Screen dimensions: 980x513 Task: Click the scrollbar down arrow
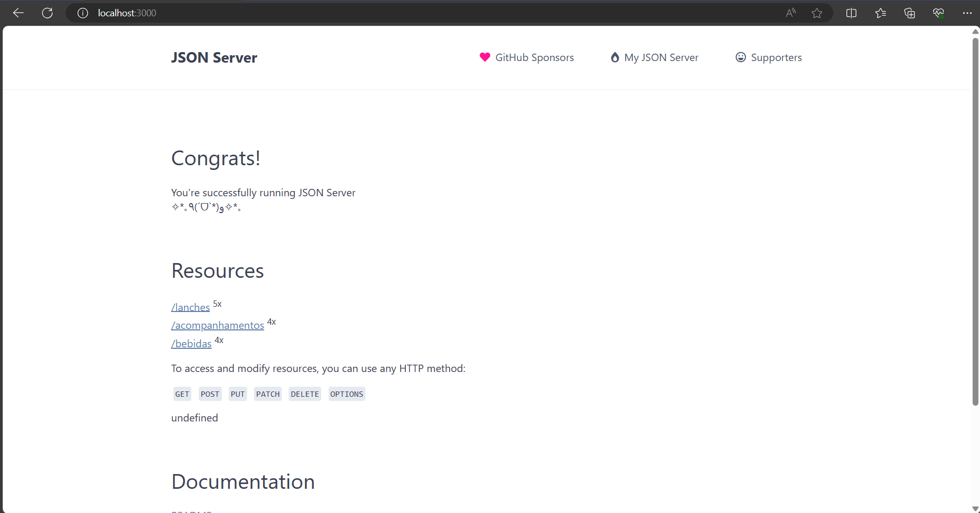(x=975, y=508)
